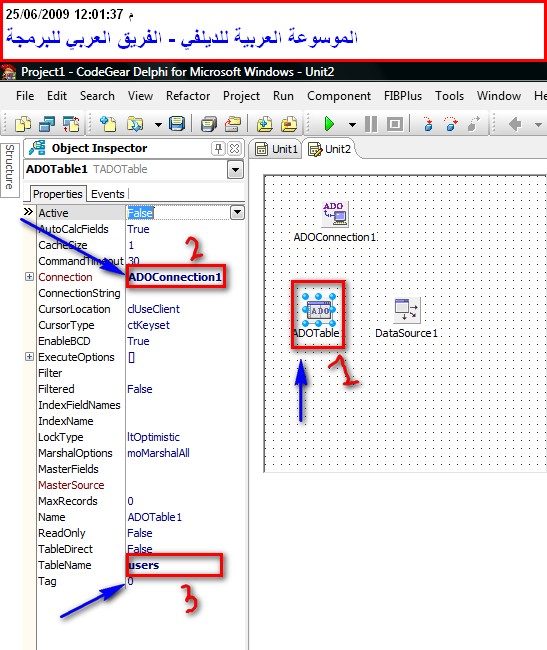Open the Active property value dropdown
Screen dimensions: 547x650
tap(237, 213)
